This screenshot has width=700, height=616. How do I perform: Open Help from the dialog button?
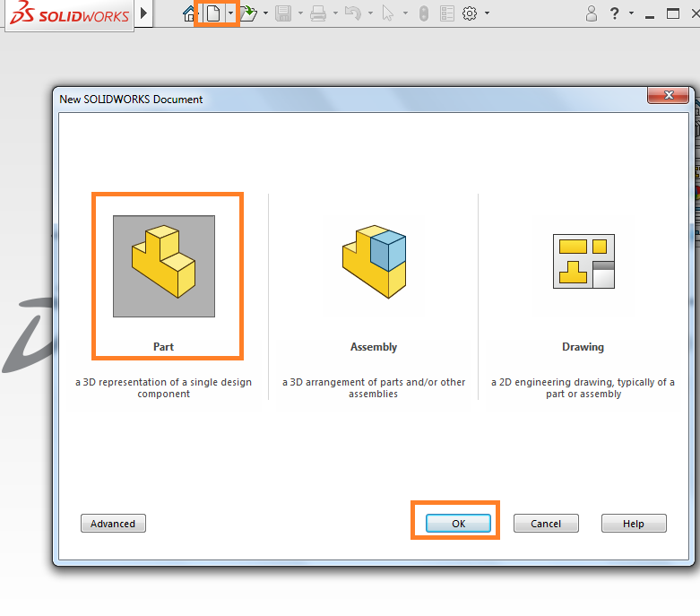634,524
